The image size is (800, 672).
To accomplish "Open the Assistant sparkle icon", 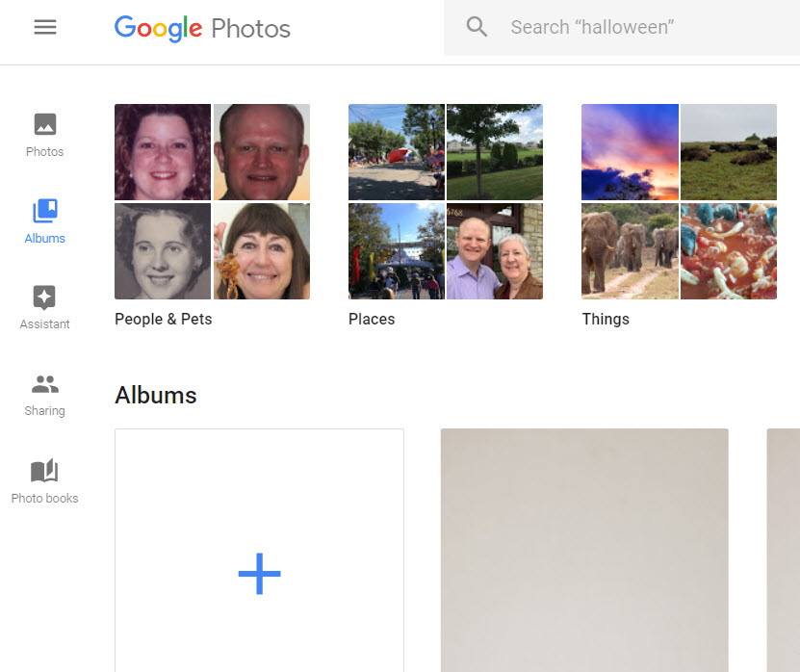I will point(45,297).
